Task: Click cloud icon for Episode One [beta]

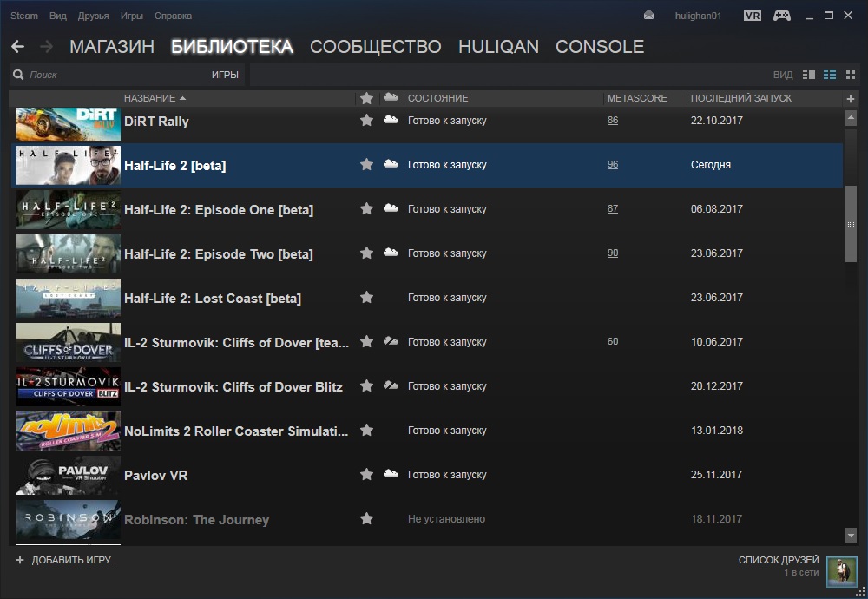Action: (x=391, y=207)
